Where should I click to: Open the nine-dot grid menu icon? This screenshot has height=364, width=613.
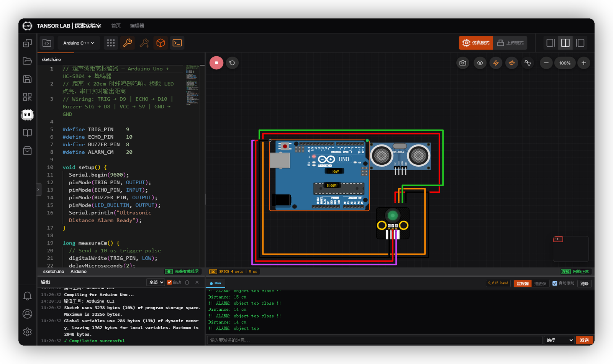(111, 43)
